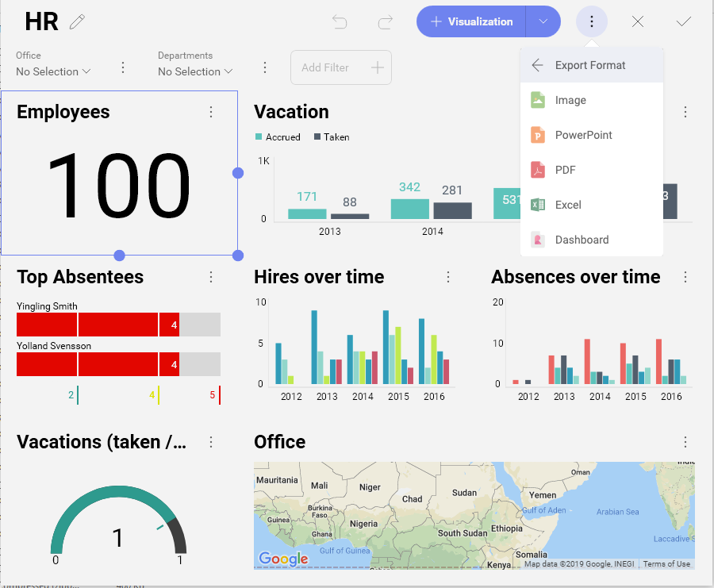Click the Add Filter button

point(341,68)
